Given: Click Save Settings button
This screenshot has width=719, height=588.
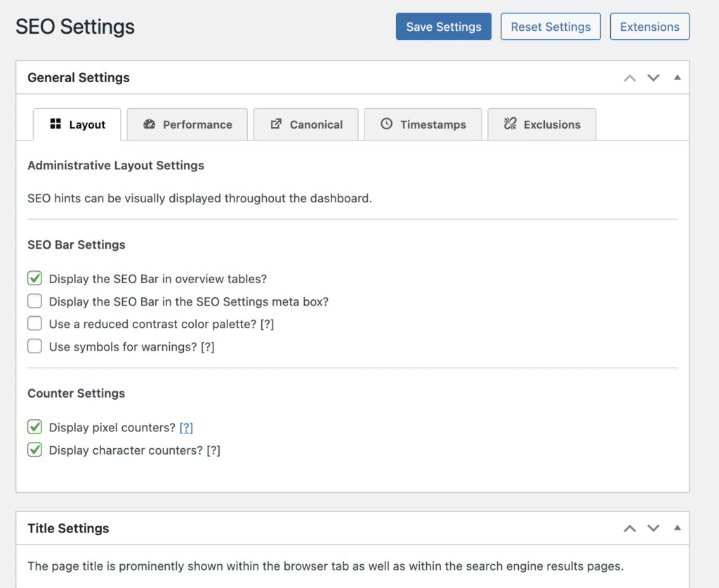Looking at the screenshot, I should [x=444, y=27].
